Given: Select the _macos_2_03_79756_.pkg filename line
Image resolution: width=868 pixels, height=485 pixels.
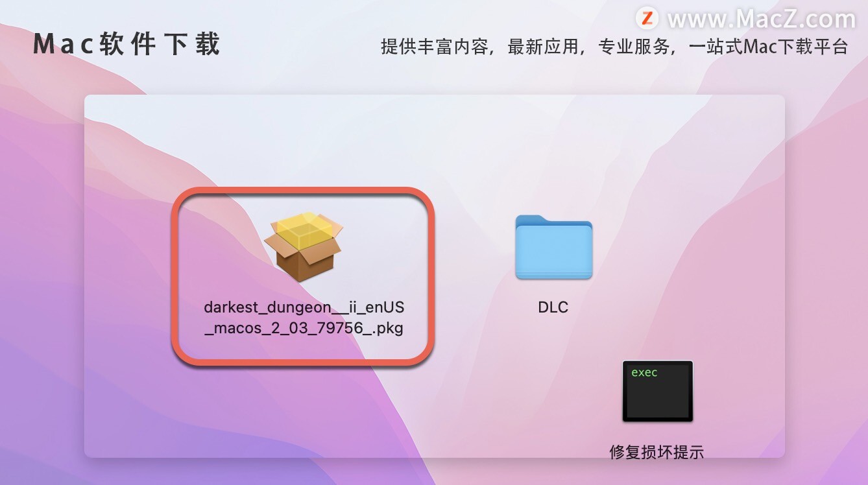Looking at the screenshot, I should (304, 328).
